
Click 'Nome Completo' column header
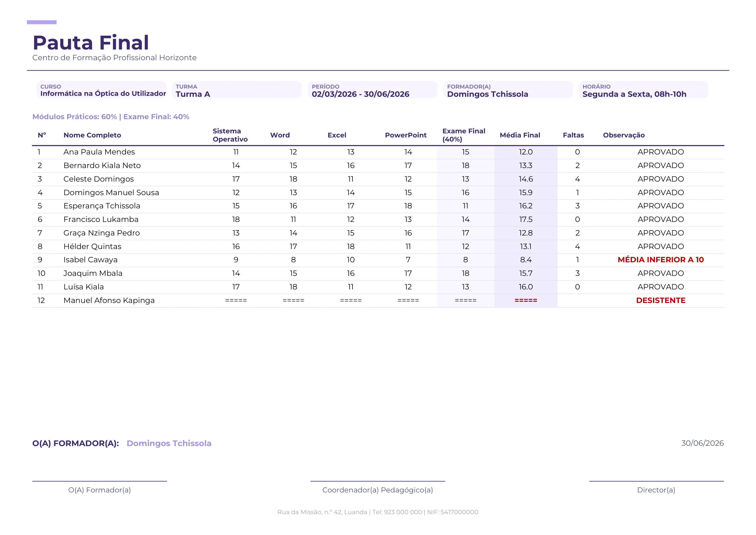(x=92, y=135)
